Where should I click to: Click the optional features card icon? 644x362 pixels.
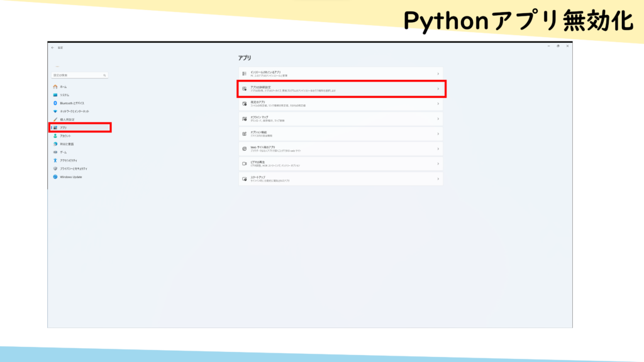(x=245, y=134)
